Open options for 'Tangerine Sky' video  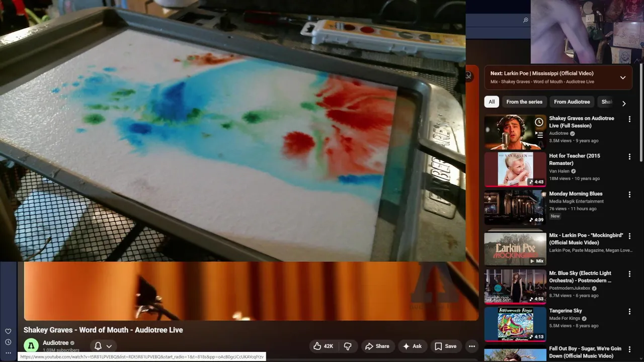[x=629, y=312]
